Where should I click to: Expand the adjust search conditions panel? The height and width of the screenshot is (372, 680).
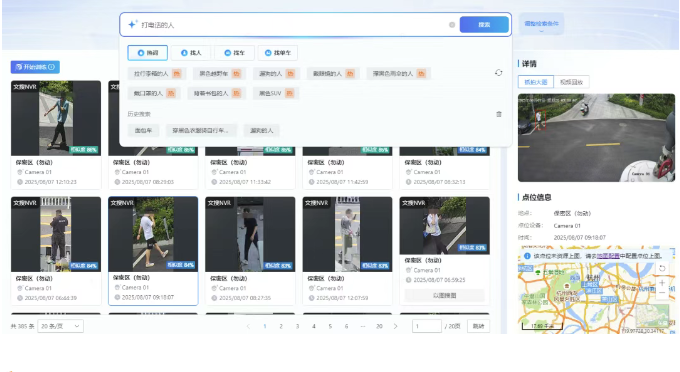(x=541, y=24)
